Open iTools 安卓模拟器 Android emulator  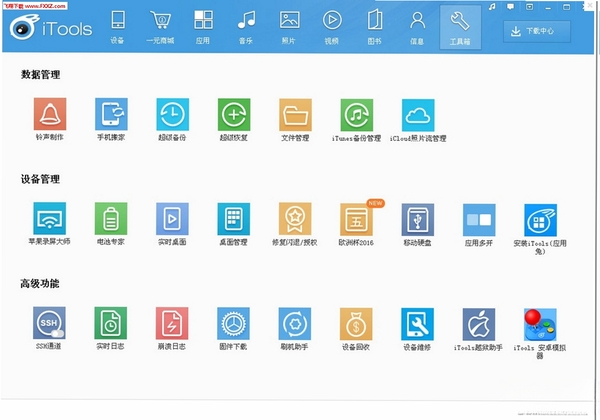(x=540, y=325)
